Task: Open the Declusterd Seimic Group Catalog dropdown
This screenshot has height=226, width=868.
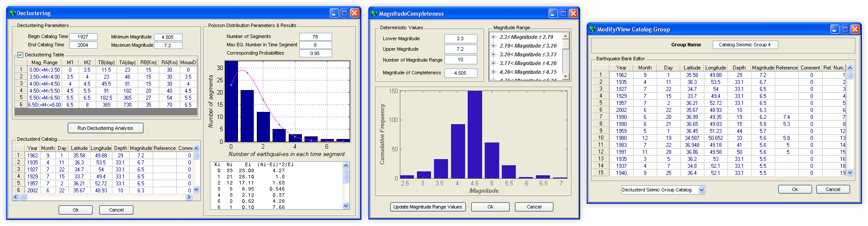Action: (x=701, y=190)
